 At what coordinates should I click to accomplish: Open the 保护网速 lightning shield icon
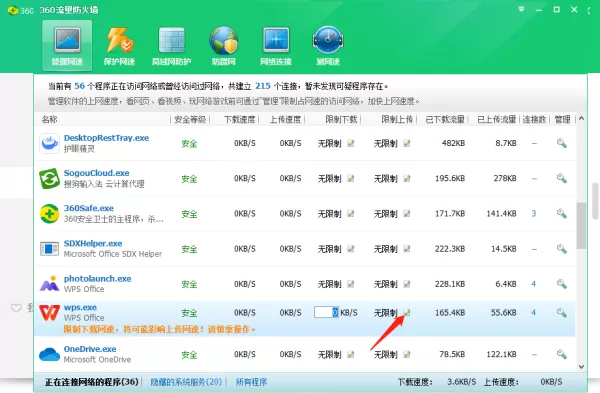coord(119,40)
